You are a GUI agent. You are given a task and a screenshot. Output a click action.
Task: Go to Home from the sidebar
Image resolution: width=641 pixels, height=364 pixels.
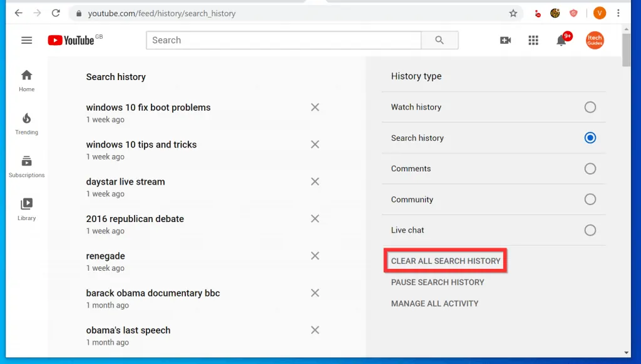26,79
